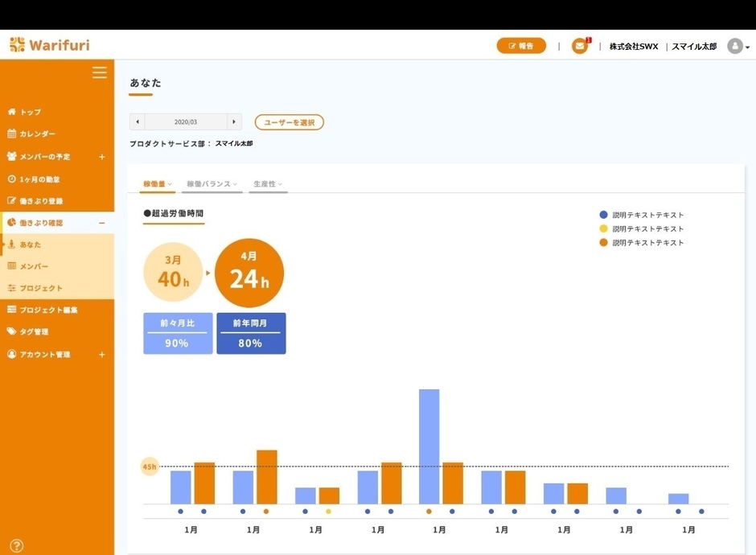
Task: Click the tallest blue bar in chart
Action: 429,446
